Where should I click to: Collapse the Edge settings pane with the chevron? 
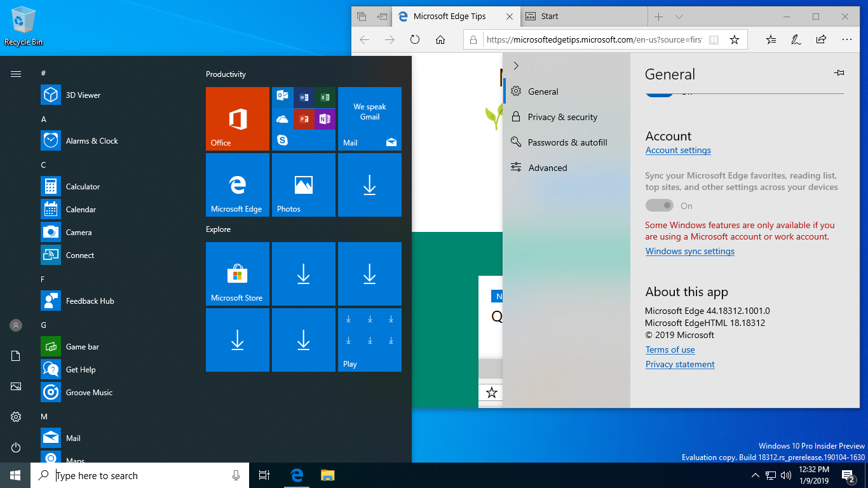click(x=516, y=65)
